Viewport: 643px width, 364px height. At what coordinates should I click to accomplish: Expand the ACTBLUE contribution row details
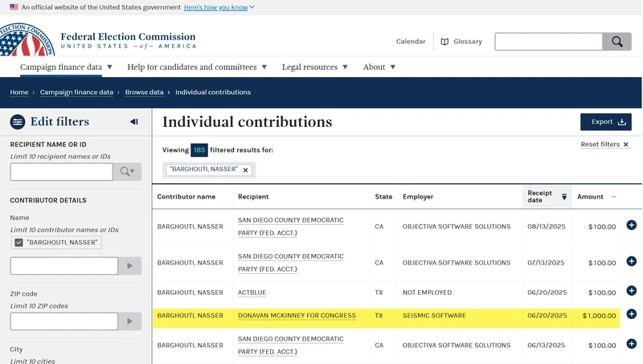pyautogui.click(x=632, y=291)
